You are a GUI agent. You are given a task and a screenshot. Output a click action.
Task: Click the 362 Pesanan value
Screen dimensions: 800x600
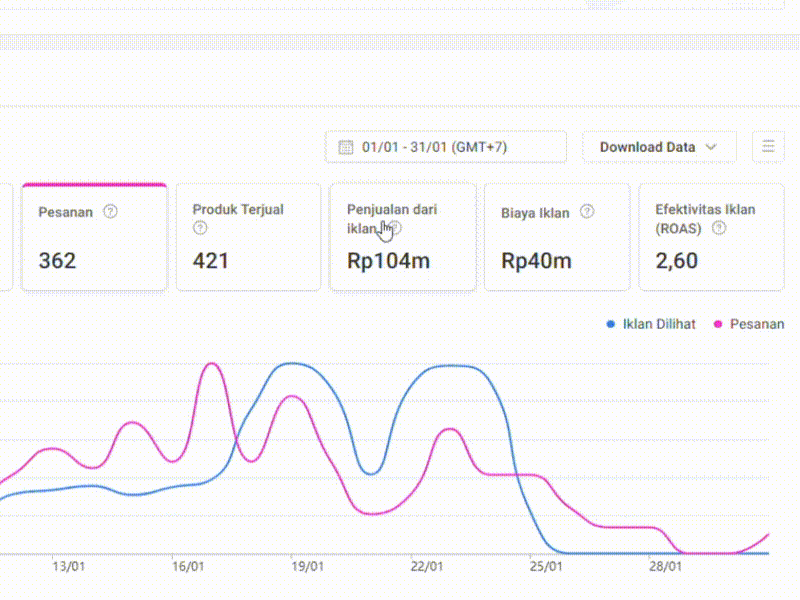(57, 261)
